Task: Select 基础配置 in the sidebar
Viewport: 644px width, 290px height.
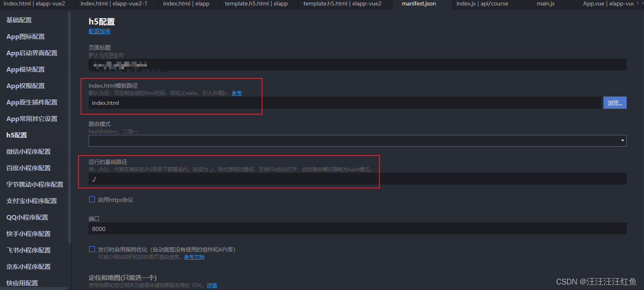Action: (19, 20)
